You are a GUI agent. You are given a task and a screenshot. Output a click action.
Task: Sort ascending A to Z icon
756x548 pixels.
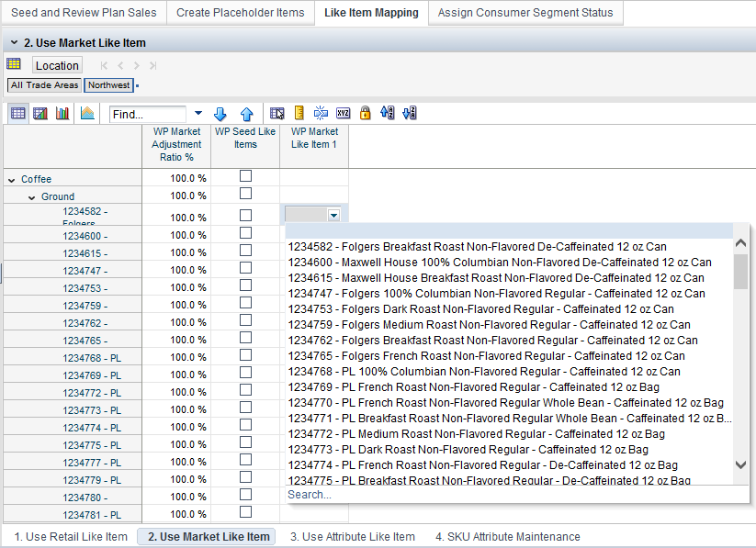[387, 113]
